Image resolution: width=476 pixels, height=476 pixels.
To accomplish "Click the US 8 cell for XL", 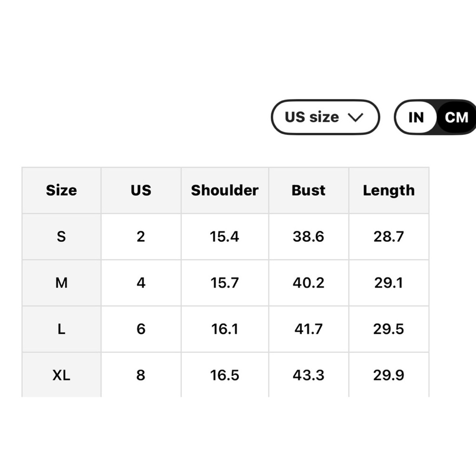I will 141,375.
